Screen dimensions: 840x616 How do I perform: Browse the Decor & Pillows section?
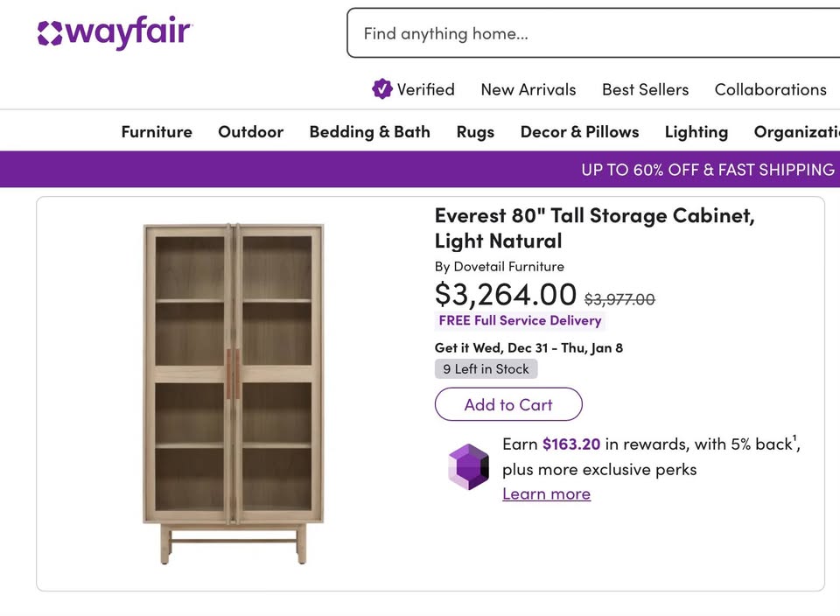579,132
